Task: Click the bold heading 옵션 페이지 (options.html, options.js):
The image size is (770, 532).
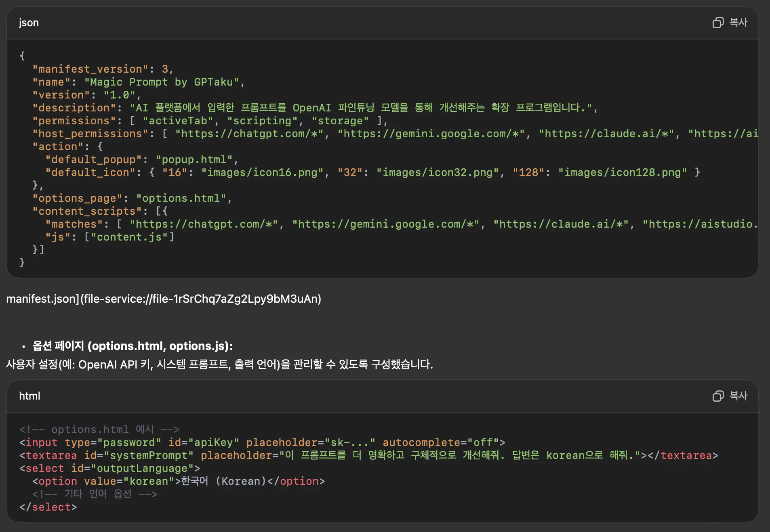Action: (133, 346)
